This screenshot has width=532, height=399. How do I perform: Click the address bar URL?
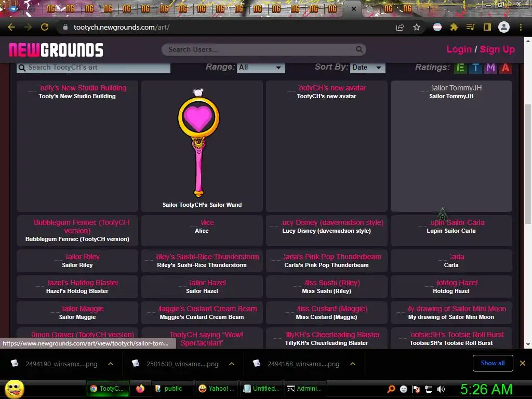(122, 27)
